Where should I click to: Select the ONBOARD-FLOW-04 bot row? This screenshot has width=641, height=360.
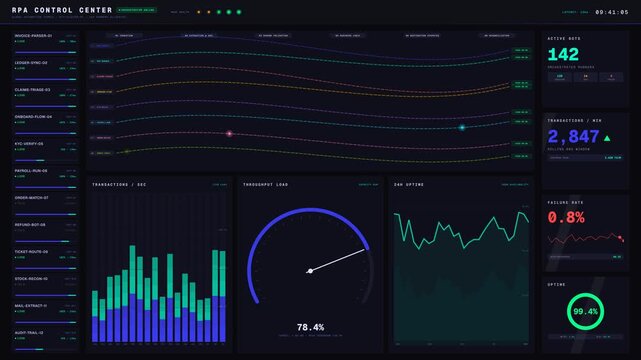[45, 125]
